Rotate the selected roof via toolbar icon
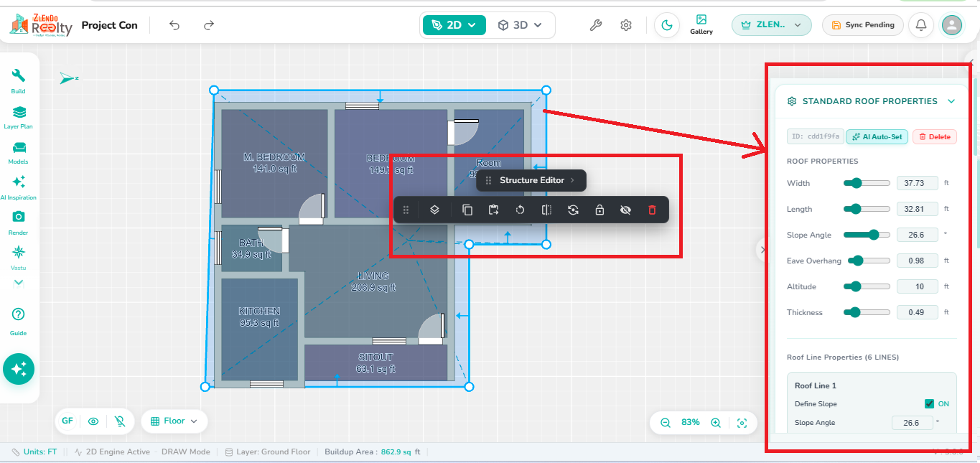This screenshot has width=980, height=463. [520, 210]
